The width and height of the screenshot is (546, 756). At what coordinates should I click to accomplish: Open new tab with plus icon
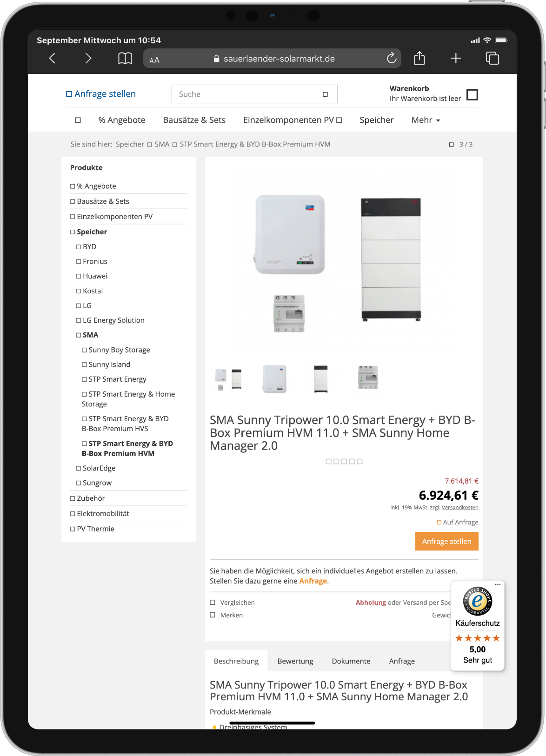pyautogui.click(x=456, y=58)
